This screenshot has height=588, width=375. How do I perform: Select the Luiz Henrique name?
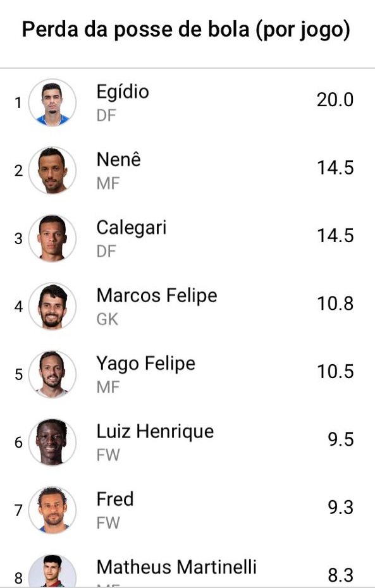pyautogui.click(x=156, y=432)
